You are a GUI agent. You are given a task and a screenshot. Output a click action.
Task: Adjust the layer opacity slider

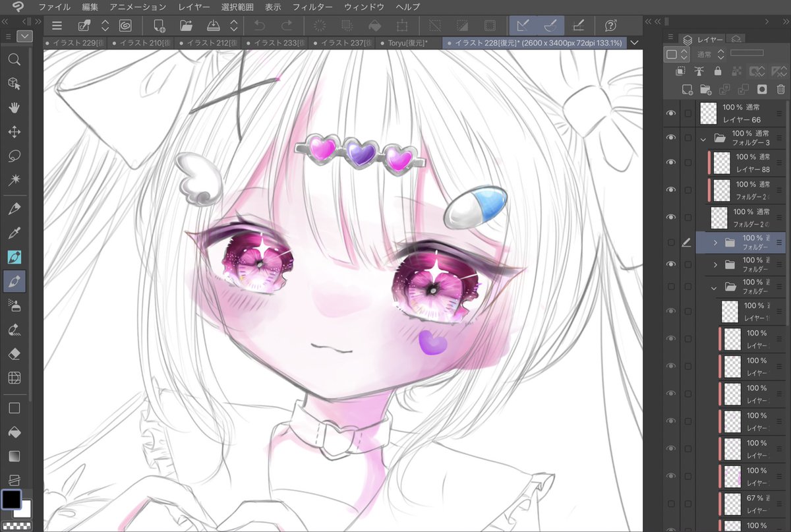[x=747, y=53]
